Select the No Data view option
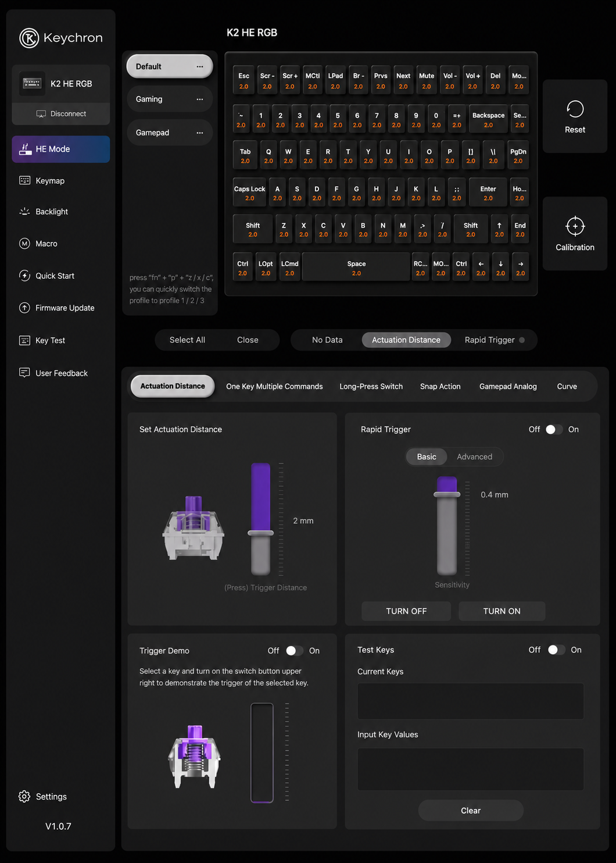616x863 pixels. tap(327, 340)
